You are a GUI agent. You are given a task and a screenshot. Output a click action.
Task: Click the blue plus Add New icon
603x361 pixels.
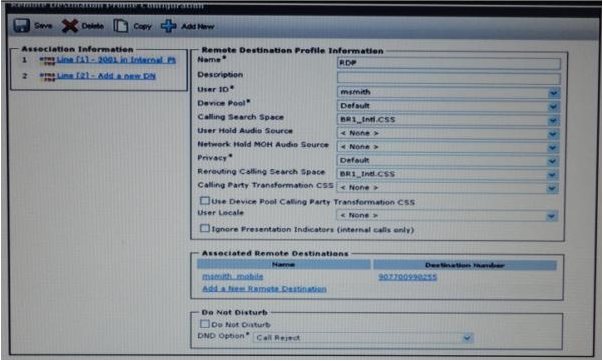click(168, 26)
